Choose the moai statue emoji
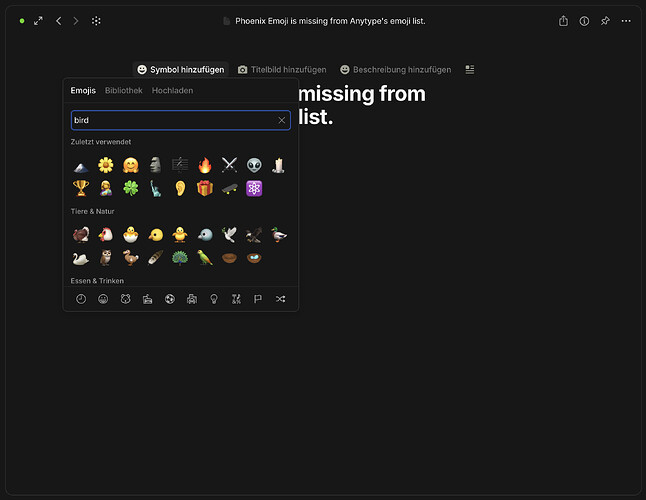646x500 pixels. pos(155,166)
